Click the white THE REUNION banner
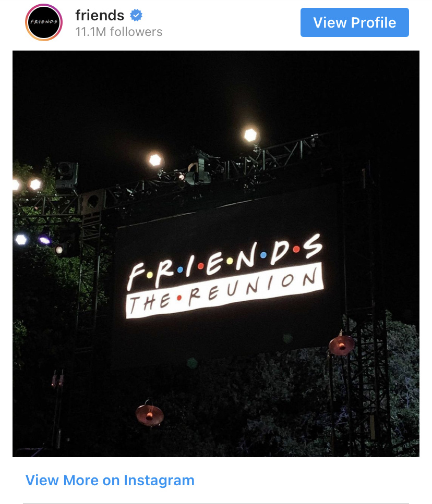This screenshot has height=504, width=432. (224, 291)
